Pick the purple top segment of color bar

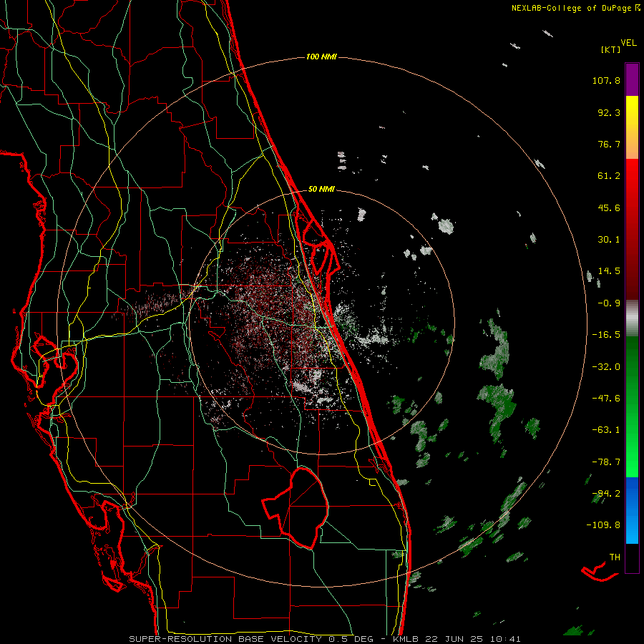pyautogui.click(x=632, y=79)
